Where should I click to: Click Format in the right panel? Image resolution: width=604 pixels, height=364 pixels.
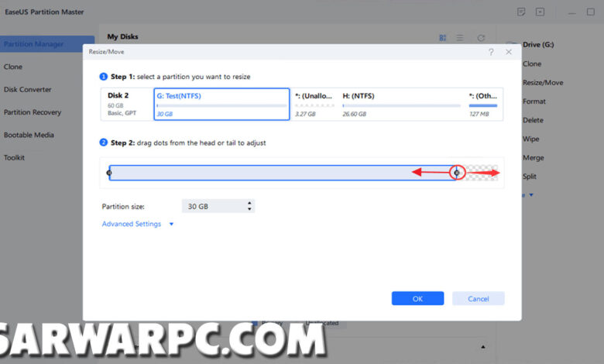coord(534,101)
